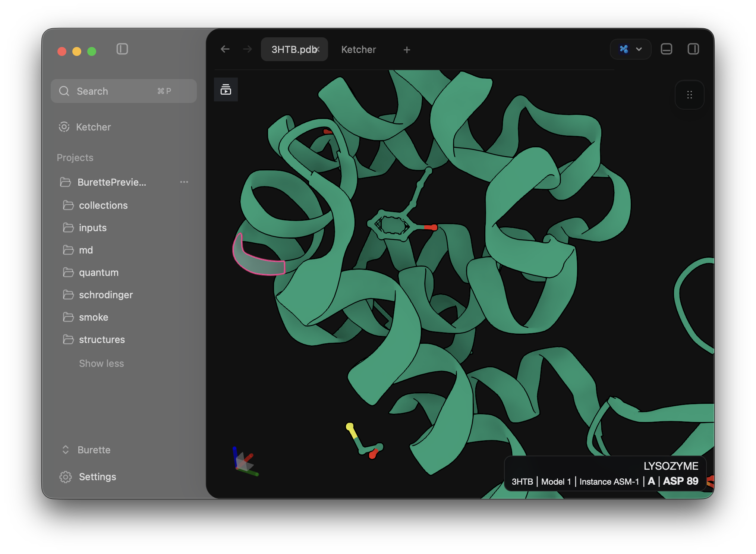Open the md folder

click(x=86, y=250)
